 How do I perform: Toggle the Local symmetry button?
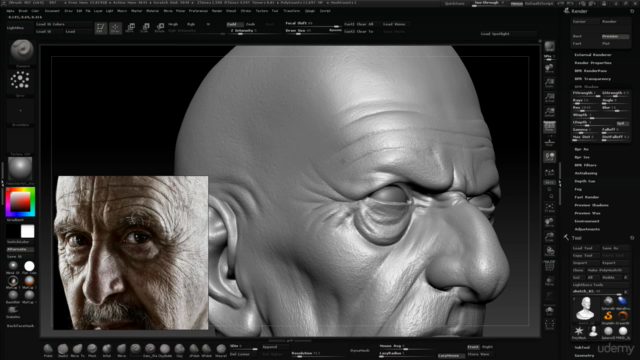point(549,157)
